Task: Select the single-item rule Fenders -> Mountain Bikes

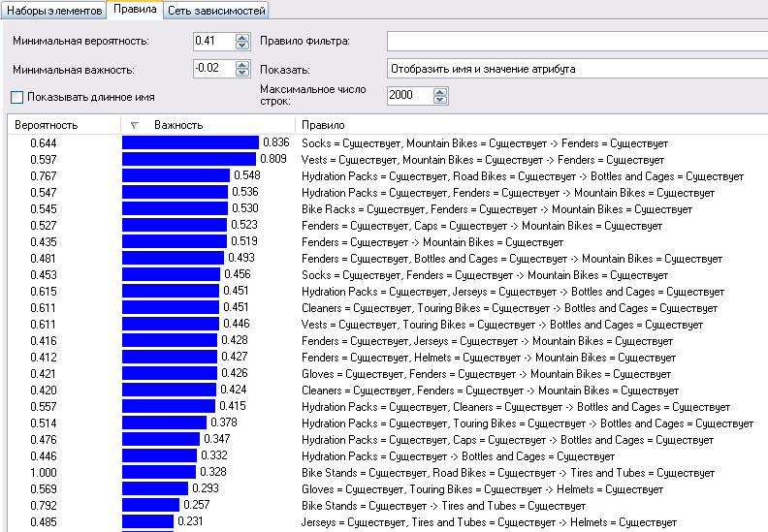Action: click(432, 242)
